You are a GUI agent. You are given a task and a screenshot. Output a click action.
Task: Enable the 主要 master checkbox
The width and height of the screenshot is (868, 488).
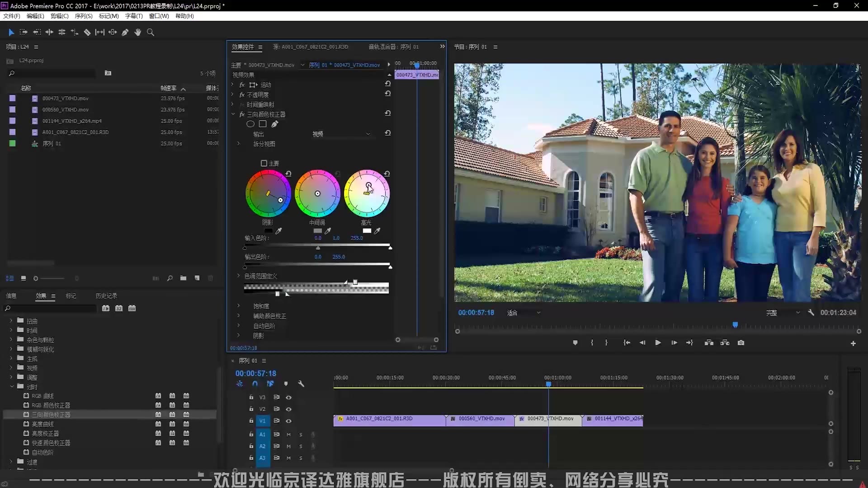point(264,163)
